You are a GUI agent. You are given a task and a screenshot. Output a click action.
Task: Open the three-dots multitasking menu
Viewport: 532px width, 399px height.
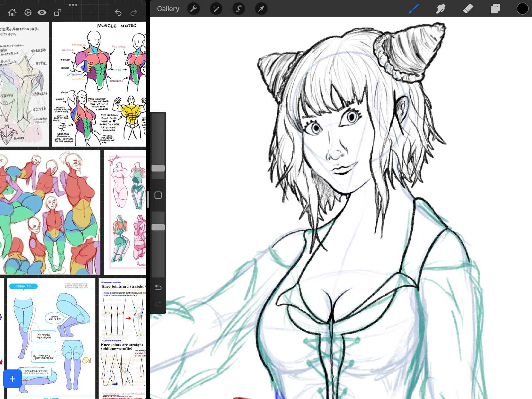click(x=73, y=5)
